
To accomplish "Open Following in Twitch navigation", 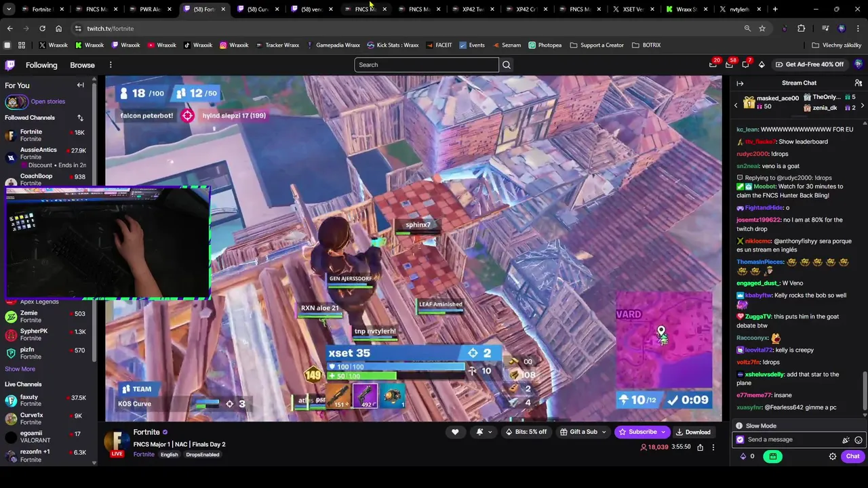I will 41,65.
